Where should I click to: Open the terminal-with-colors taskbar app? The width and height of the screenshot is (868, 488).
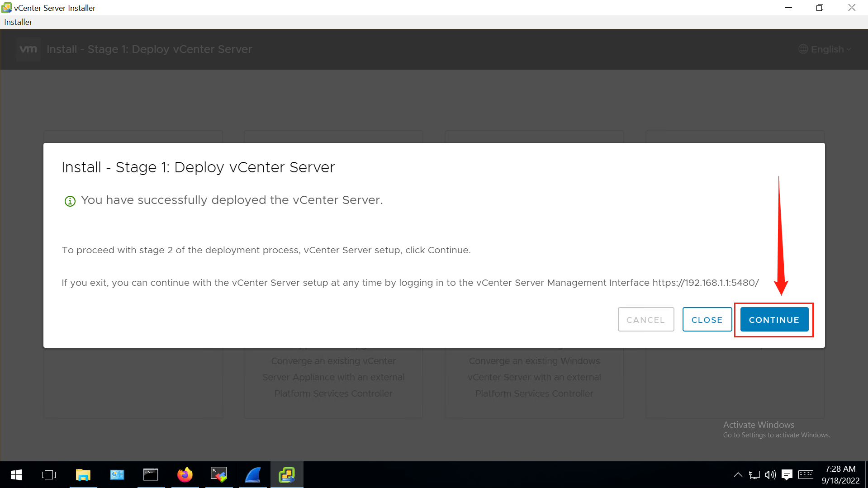point(219,475)
